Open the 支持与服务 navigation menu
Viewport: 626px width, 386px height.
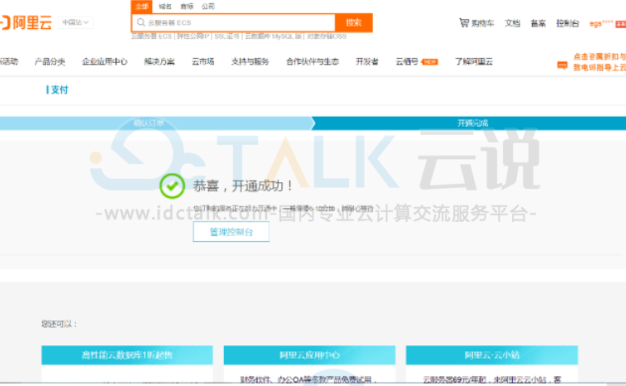pyautogui.click(x=250, y=61)
